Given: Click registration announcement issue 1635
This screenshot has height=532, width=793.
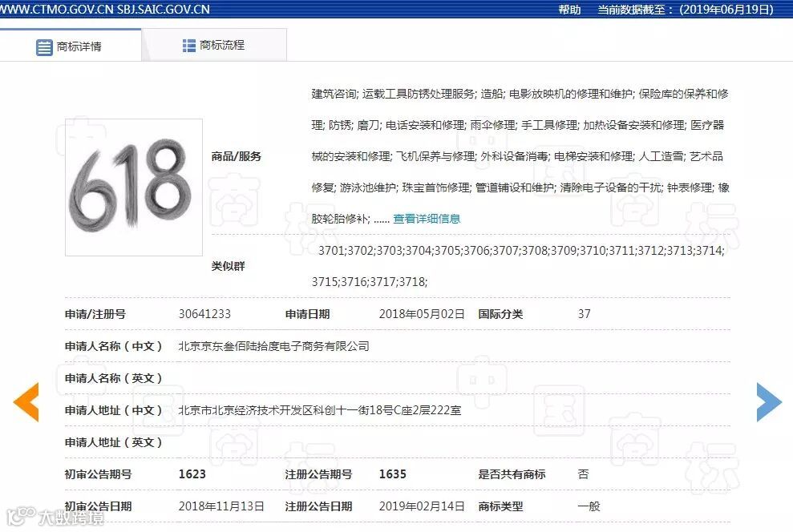Looking at the screenshot, I should 392,474.
